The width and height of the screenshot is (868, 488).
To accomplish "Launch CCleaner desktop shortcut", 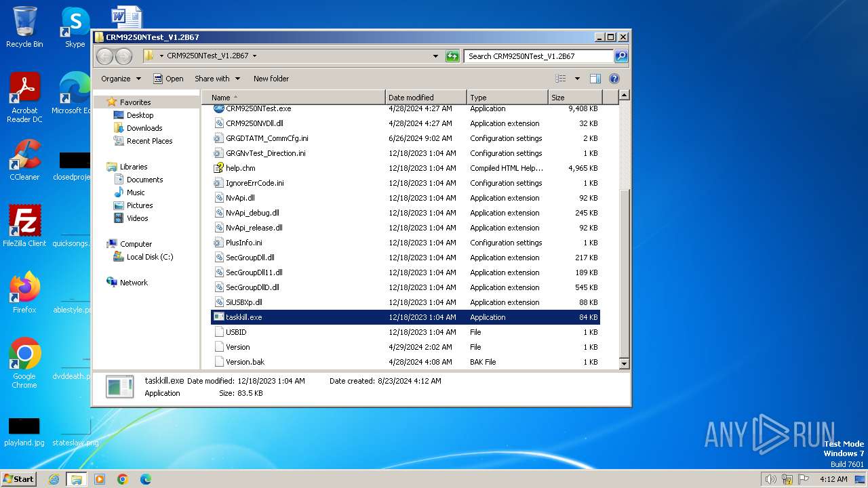I will (x=24, y=160).
